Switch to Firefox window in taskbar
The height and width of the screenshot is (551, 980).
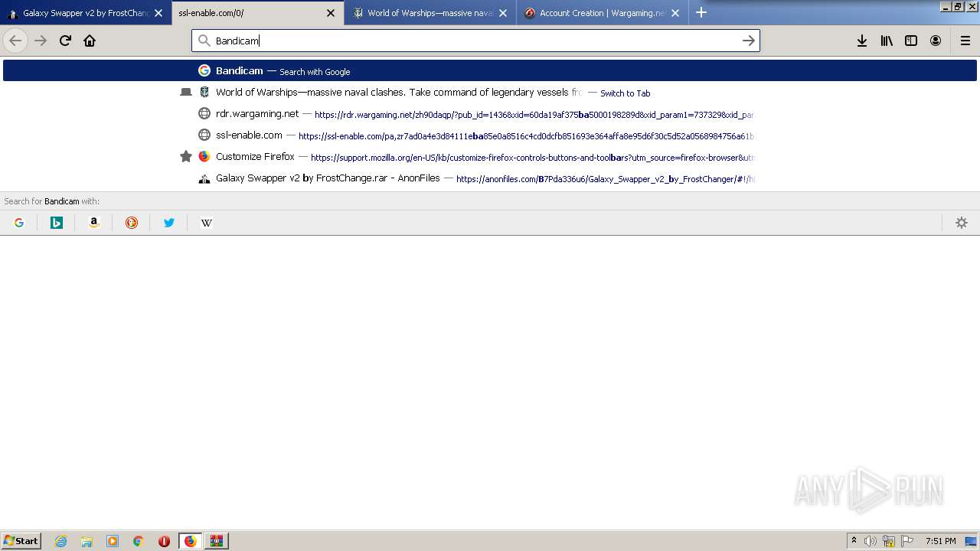point(191,541)
